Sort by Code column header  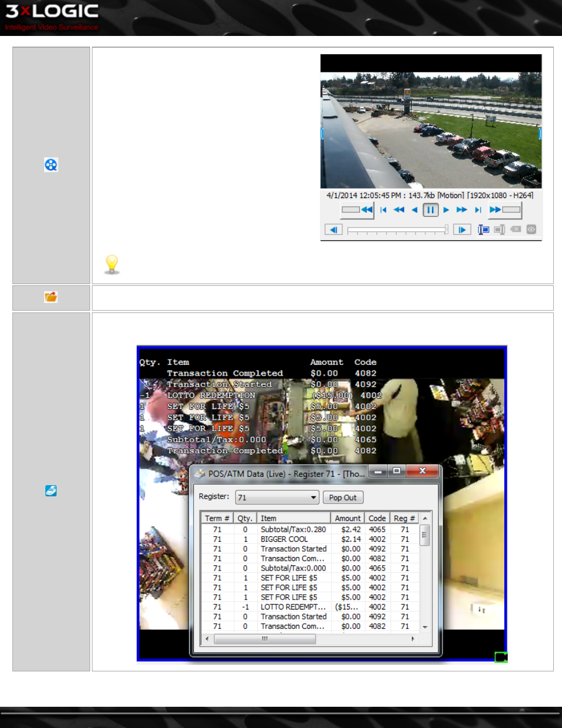coord(377,518)
